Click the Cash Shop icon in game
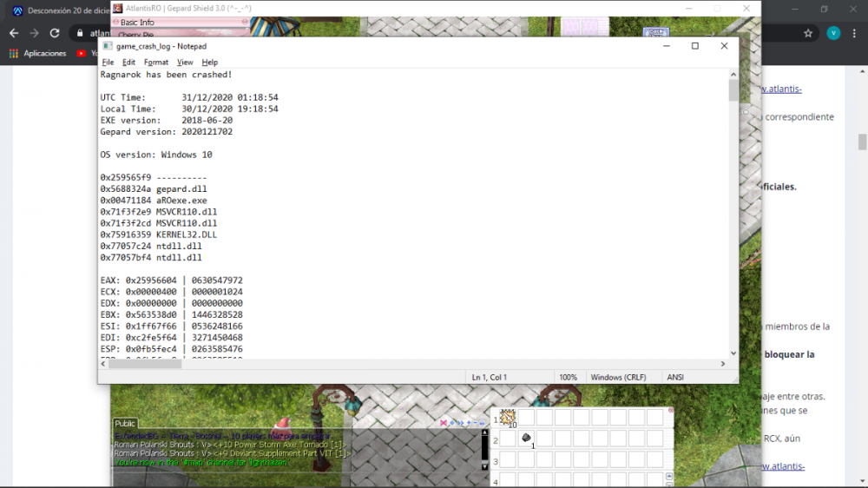The width and height of the screenshot is (868, 488). pos(654,33)
